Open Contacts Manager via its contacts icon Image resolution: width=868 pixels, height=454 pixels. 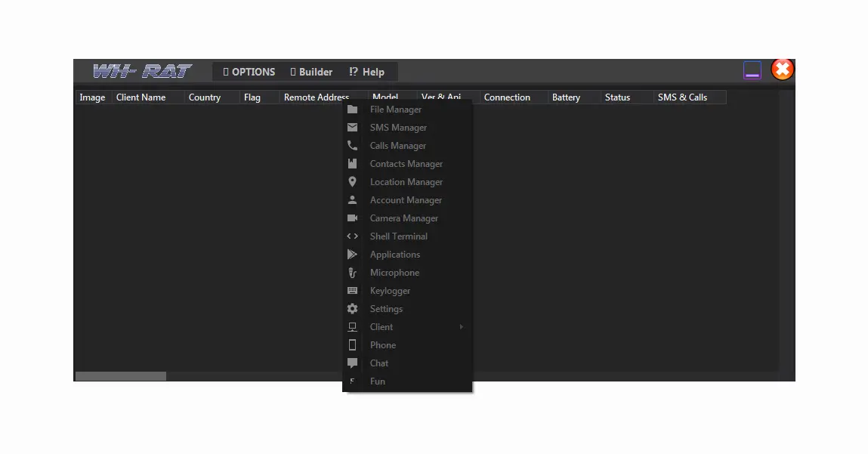tap(352, 163)
